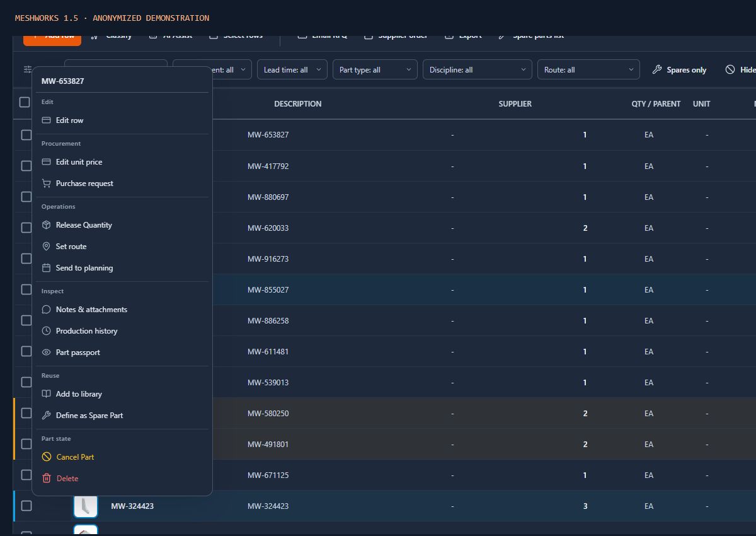Choose Edit row in the context menu
756x536 pixels.
click(x=122, y=120)
